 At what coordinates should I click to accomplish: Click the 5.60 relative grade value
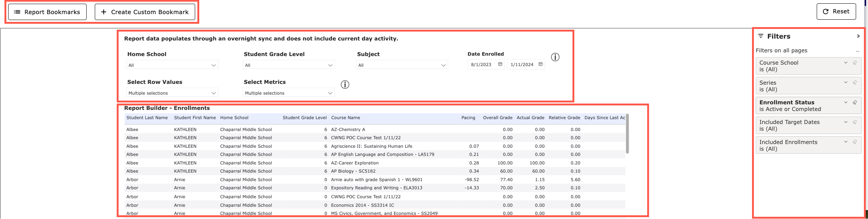point(575,180)
